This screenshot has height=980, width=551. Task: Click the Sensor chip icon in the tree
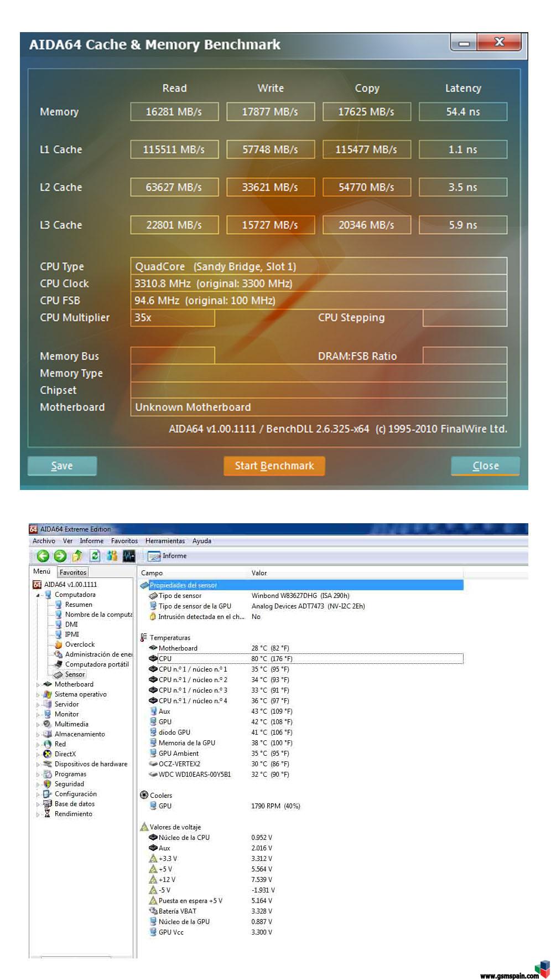[x=58, y=674]
